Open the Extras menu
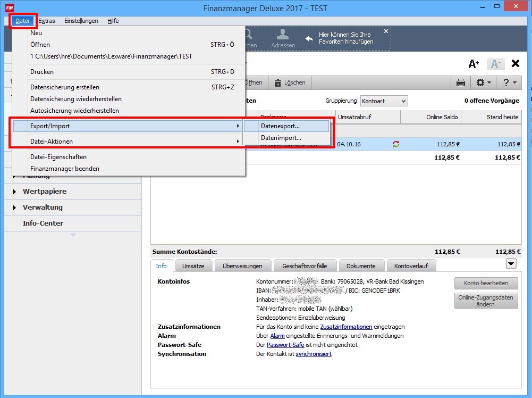This screenshot has height=398, width=532. (46, 21)
